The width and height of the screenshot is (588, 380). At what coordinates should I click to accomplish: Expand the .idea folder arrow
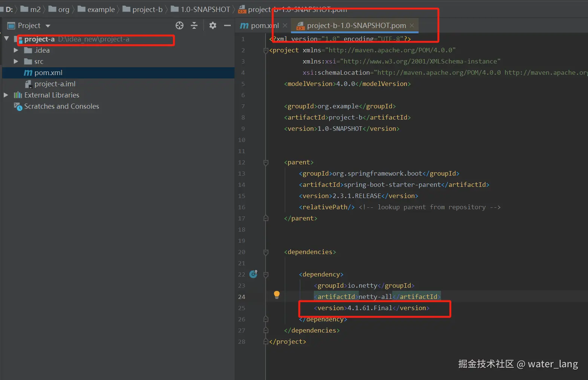click(16, 50)
